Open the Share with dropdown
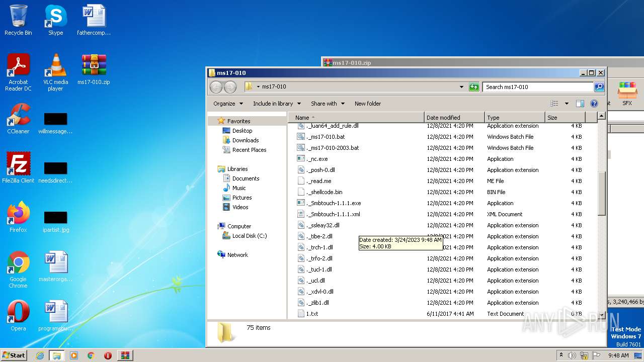 coord(328,104)
